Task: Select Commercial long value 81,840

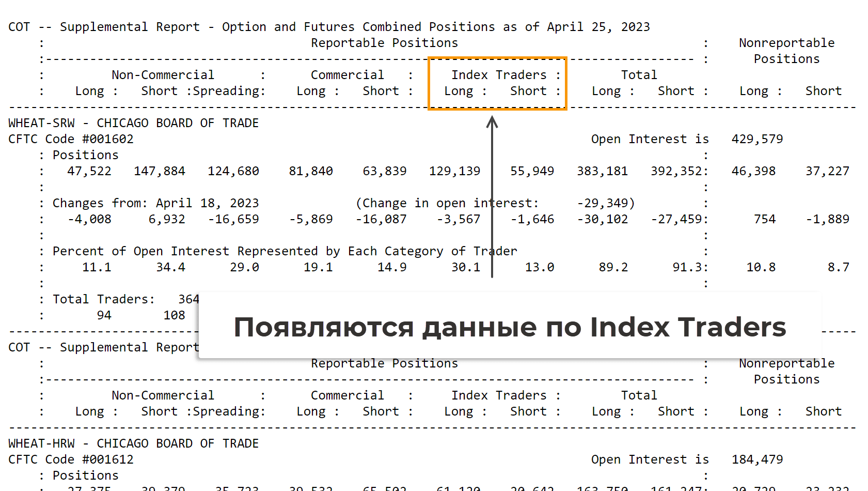Action: click(310, 171)
